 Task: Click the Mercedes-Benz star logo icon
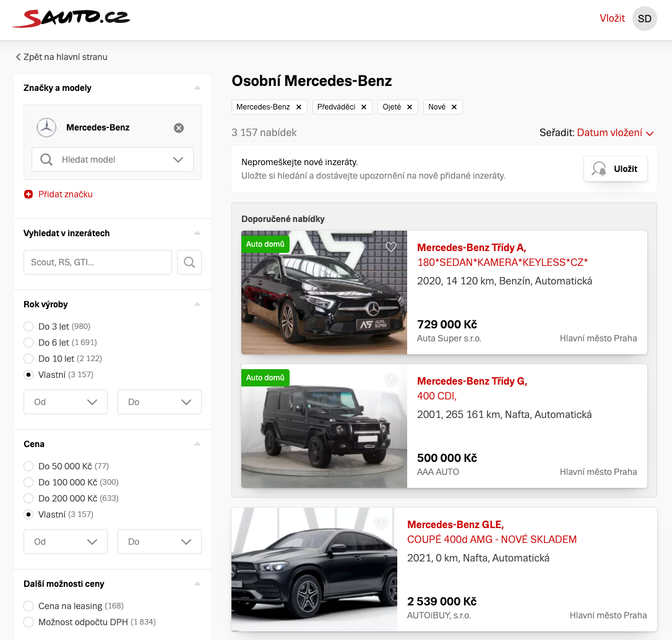[x=46, y=127]
